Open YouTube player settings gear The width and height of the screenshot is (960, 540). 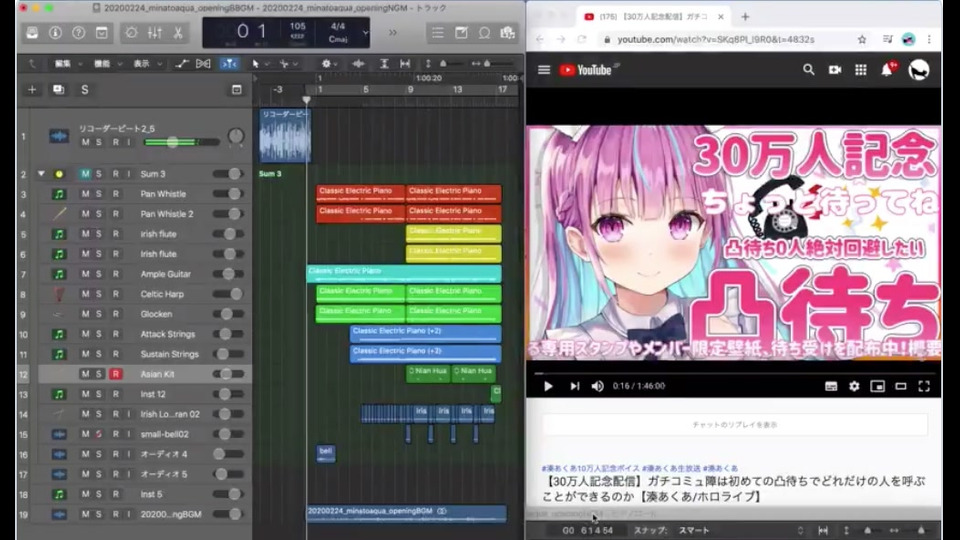click(854, 386)
